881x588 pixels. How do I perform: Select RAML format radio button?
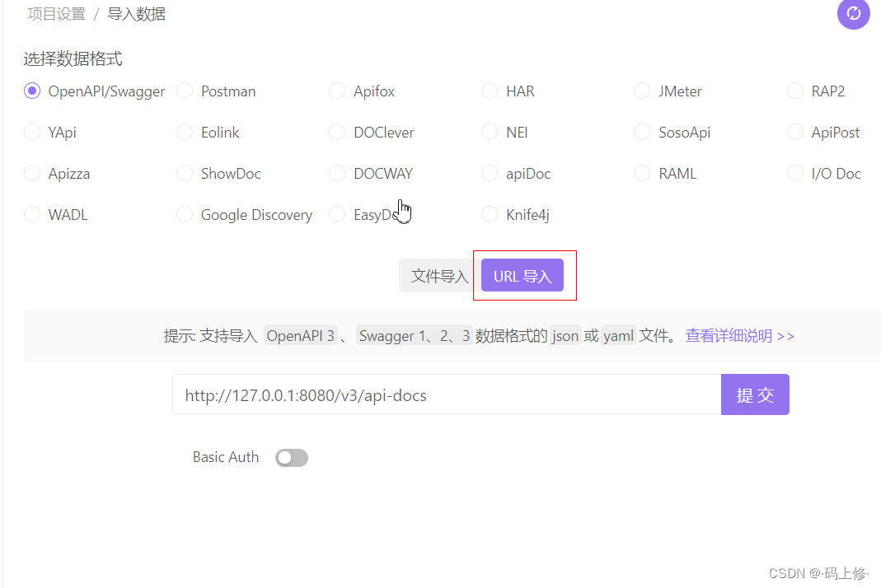pyautogui.click(x=642, y=173)
